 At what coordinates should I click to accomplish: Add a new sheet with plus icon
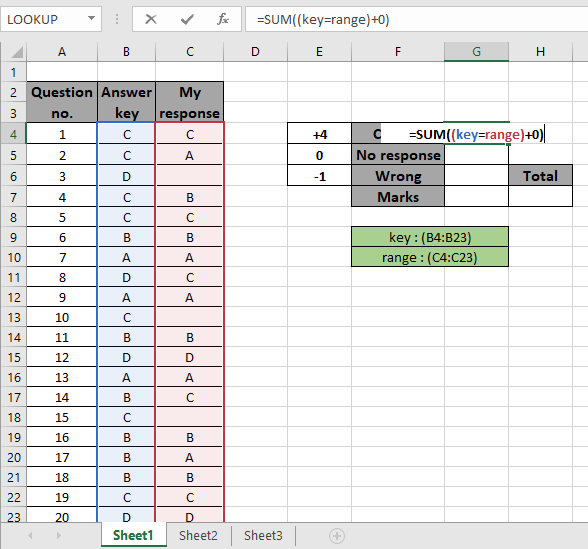click(336, 536)
